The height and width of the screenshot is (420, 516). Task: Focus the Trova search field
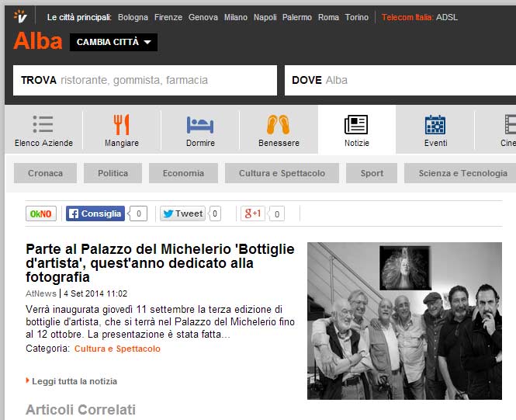point(145,80)
